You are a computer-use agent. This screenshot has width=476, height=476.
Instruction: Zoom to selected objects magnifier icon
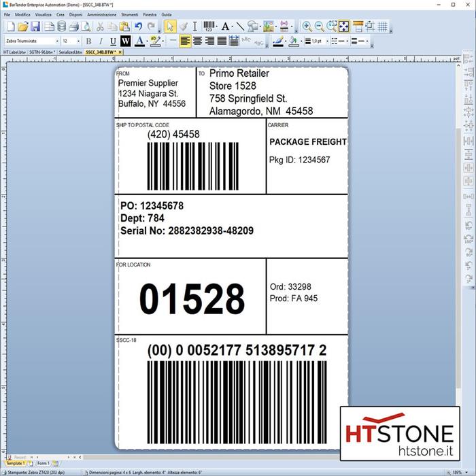332,27
